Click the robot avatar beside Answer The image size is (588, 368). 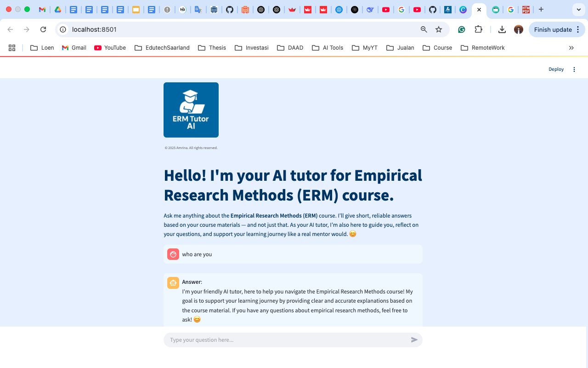173,283
